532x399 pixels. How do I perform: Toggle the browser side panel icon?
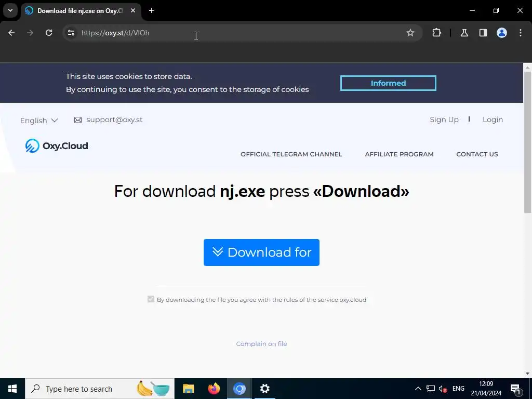coord(483,33)
